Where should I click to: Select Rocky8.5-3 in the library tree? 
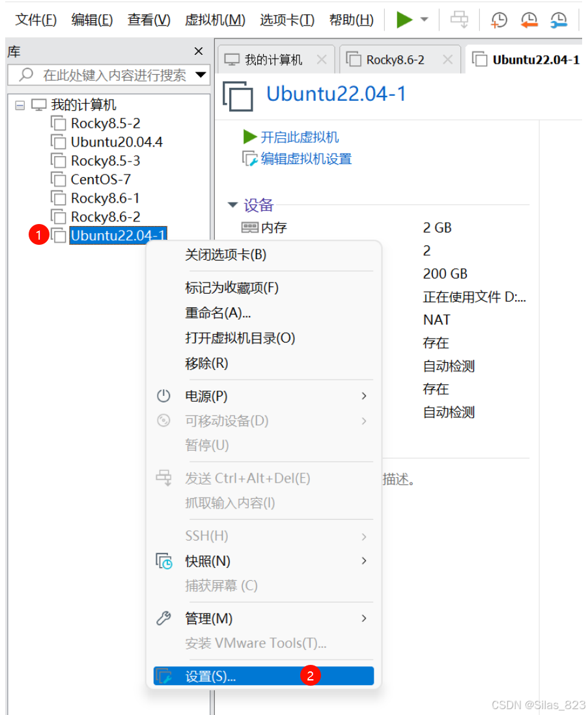(x=105, y=161)
